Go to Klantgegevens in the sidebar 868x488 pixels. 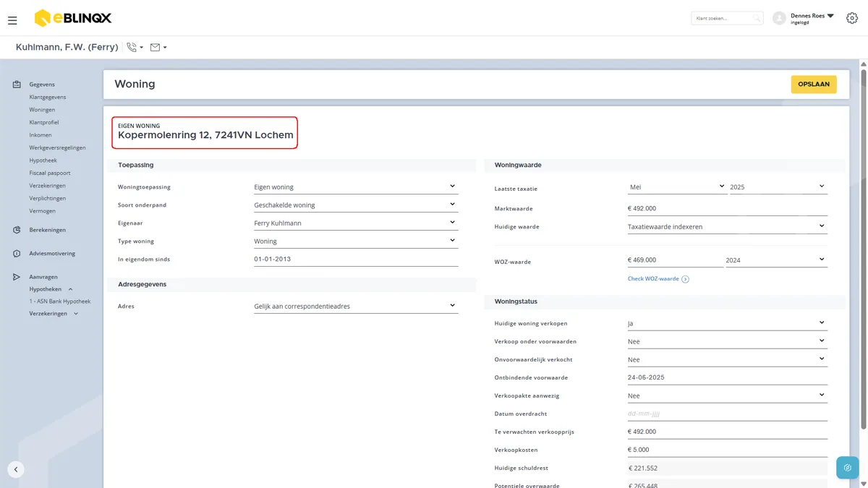[48, 97]
